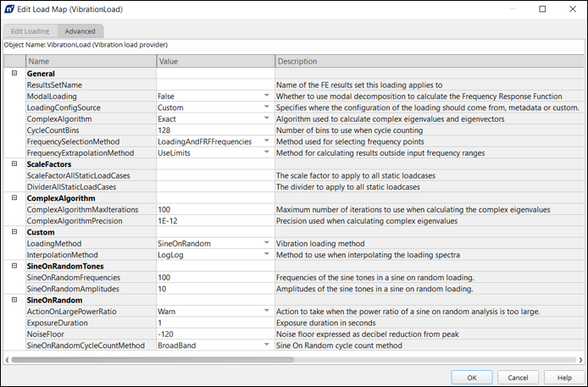Viewport: 588px width, 387px height.
Task: Select the ModalLoading name cell
Action: (92, 97)
